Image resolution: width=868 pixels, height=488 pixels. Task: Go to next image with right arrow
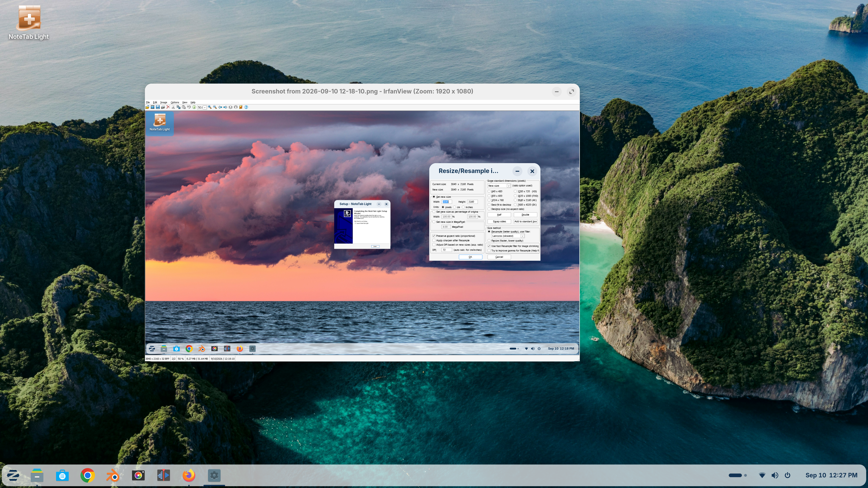point(225,107)
